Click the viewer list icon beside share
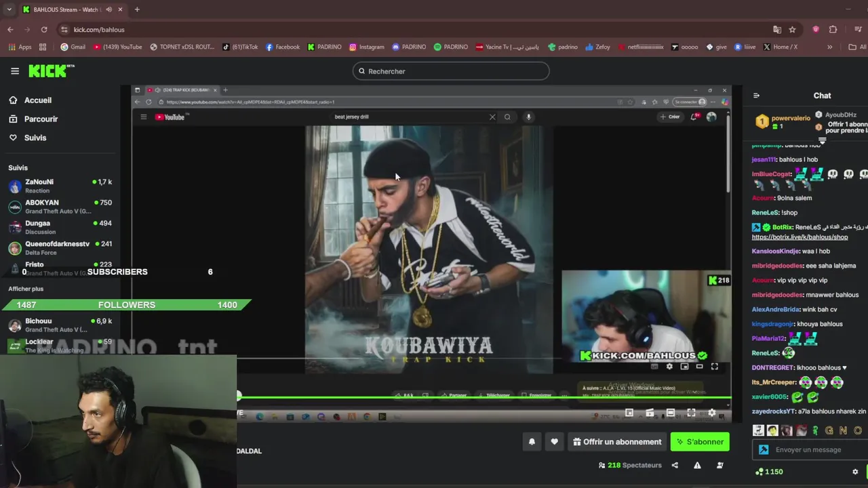 [720, 465]
